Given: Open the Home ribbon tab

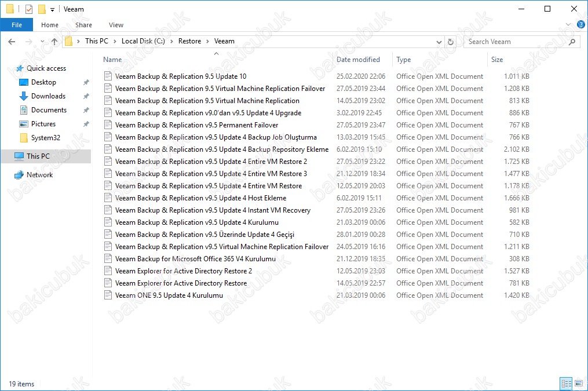Looking at the screenshot, I should 50,25.
